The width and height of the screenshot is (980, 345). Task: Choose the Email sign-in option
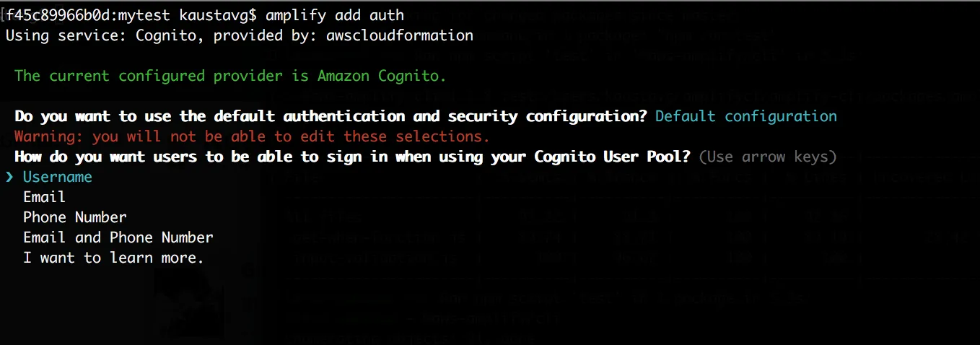tap(44, 197)
